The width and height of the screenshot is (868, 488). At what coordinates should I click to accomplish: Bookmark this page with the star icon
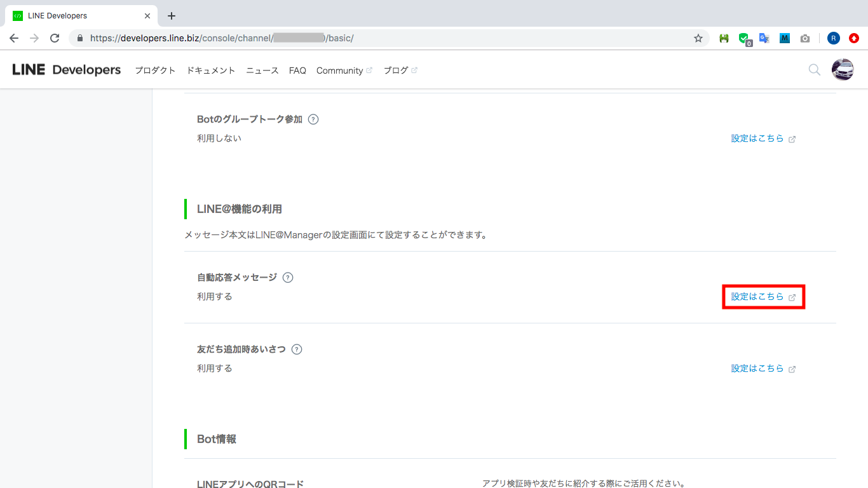(x=698, y=38)
